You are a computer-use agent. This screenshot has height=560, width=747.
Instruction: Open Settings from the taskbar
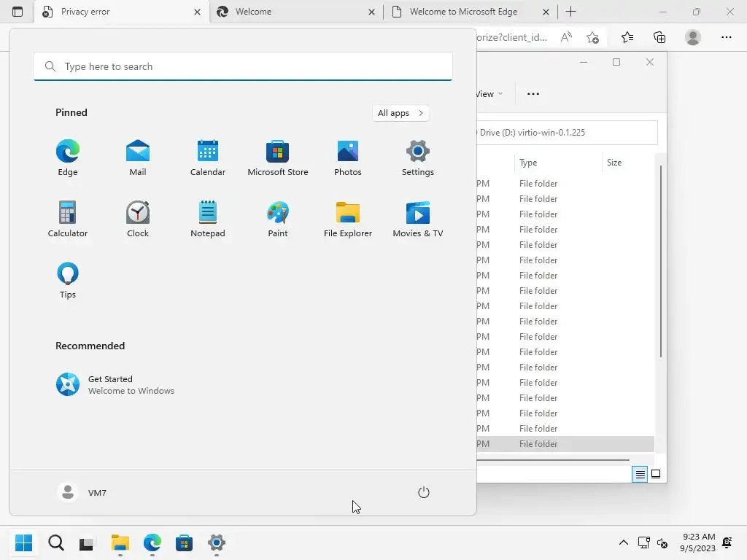(216, 542)
